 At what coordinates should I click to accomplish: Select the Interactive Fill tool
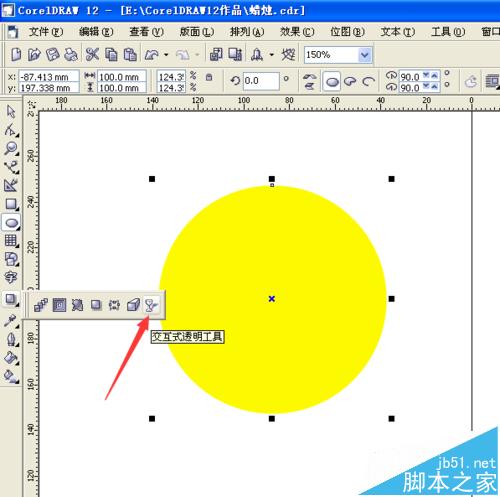pyautogui.click(x=11, y=376)
